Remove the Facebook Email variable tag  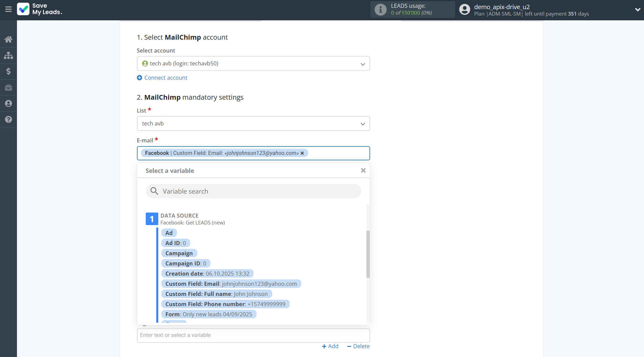pyautogui.click(x=302, y=153)
